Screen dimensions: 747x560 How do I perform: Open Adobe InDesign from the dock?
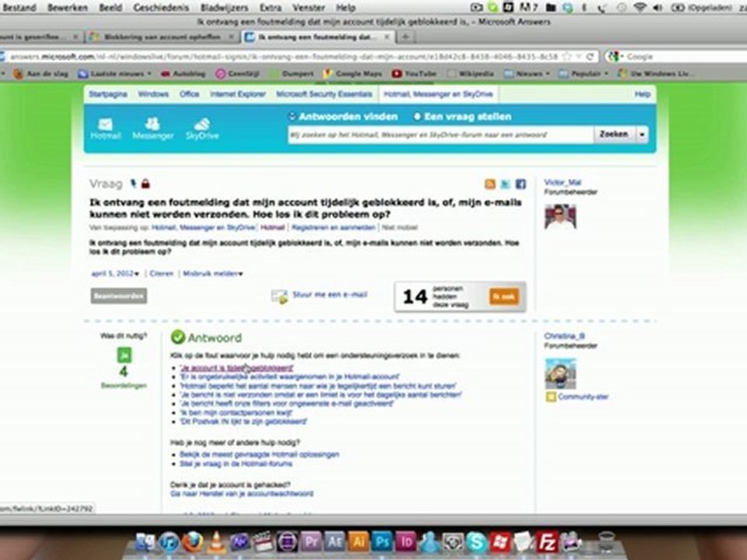pyautogui.click(x=405, y=542)
